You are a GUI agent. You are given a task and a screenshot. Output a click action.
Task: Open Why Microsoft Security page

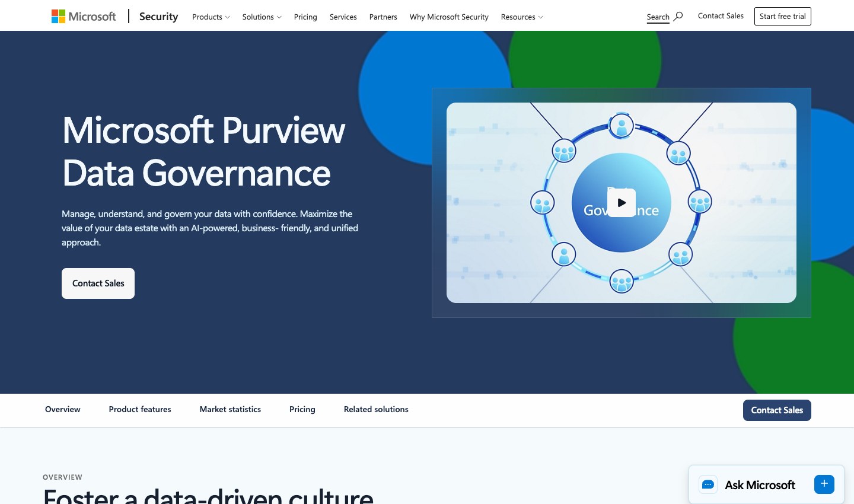point(449,17)
